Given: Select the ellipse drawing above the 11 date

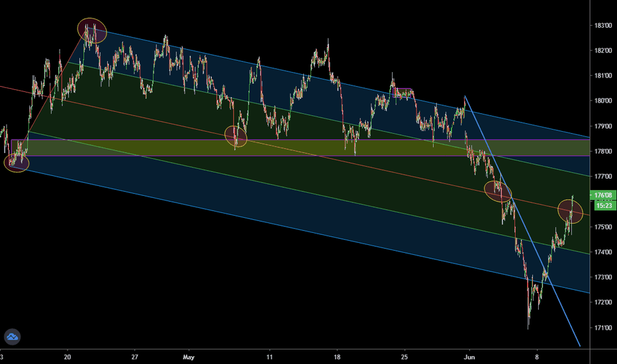Looking at the screenshot, I should 236,136.
